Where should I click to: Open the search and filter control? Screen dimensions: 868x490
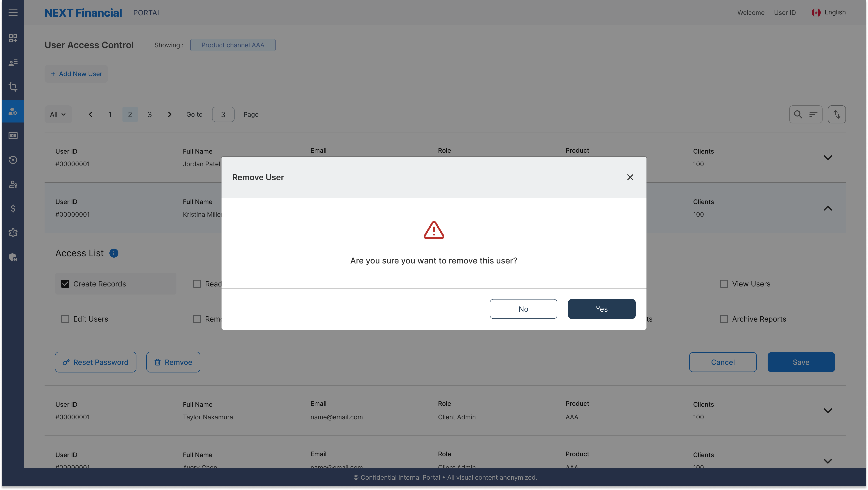click(806, 114)
